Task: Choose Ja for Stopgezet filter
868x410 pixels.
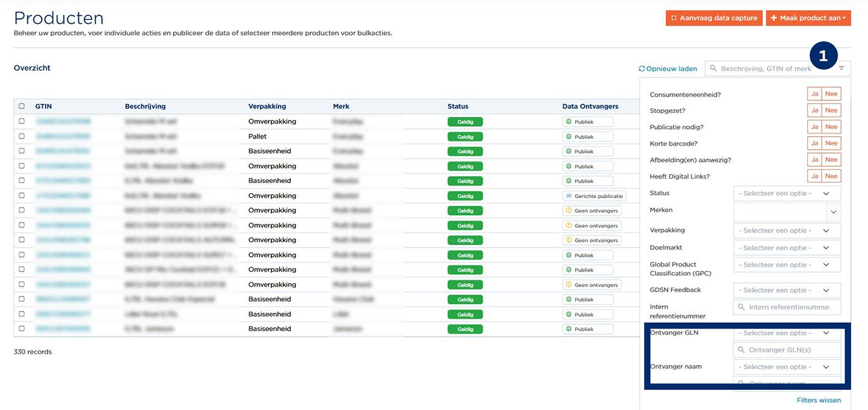Action: click(x=815, y=110)
